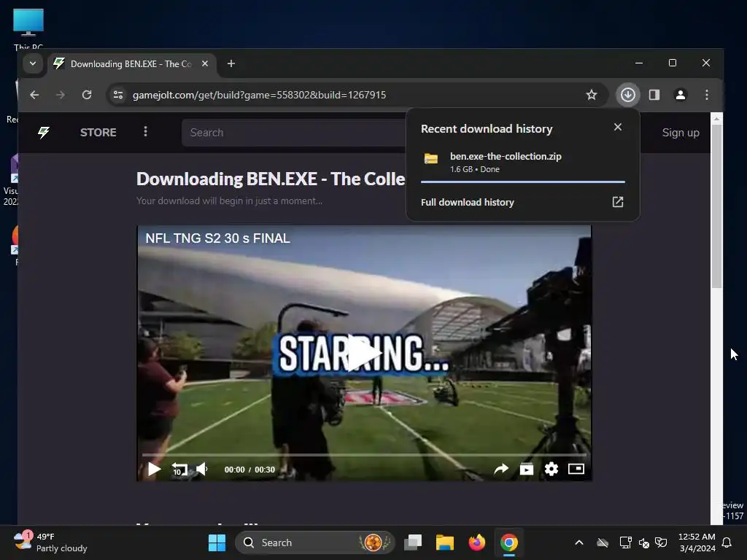Open the weather widget showing 49°F
Image resolution: width=747 pixels, height=560 pixels.
coord(50,542)
